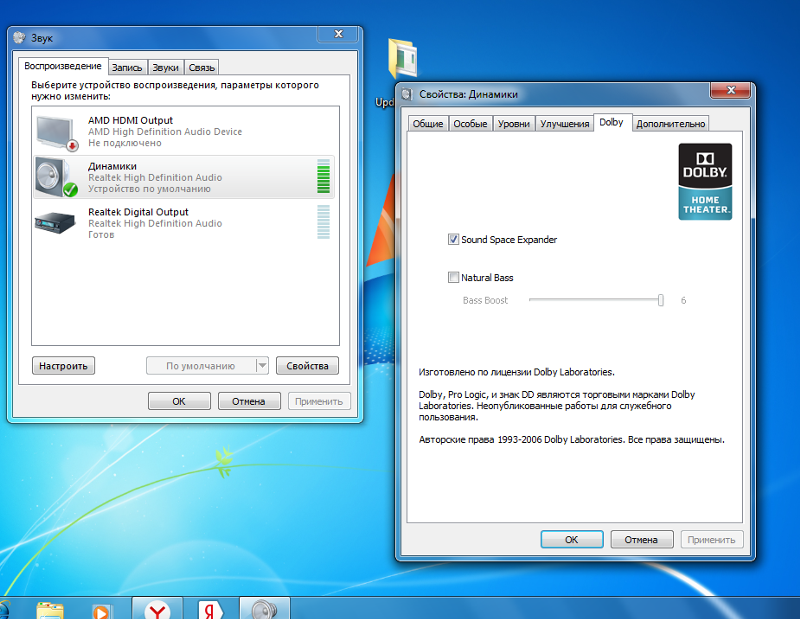Select the AMD HDMI Output device name
The height and width of the screenshot is (619, 800).
(130, 120)
